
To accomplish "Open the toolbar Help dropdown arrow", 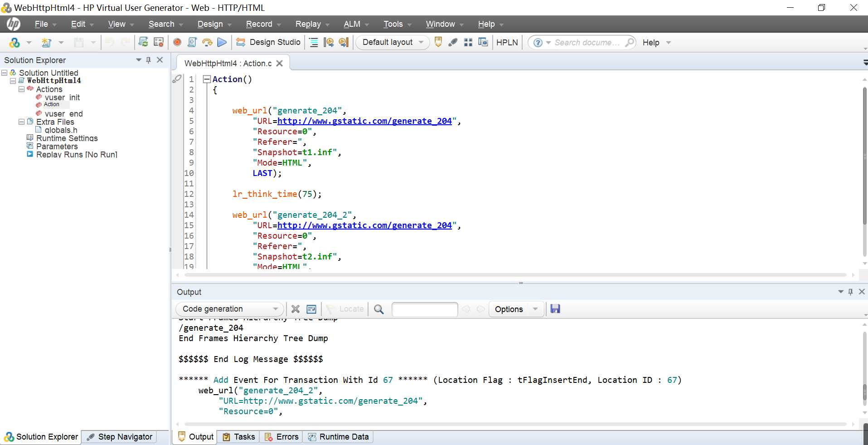I will (669, 43).
